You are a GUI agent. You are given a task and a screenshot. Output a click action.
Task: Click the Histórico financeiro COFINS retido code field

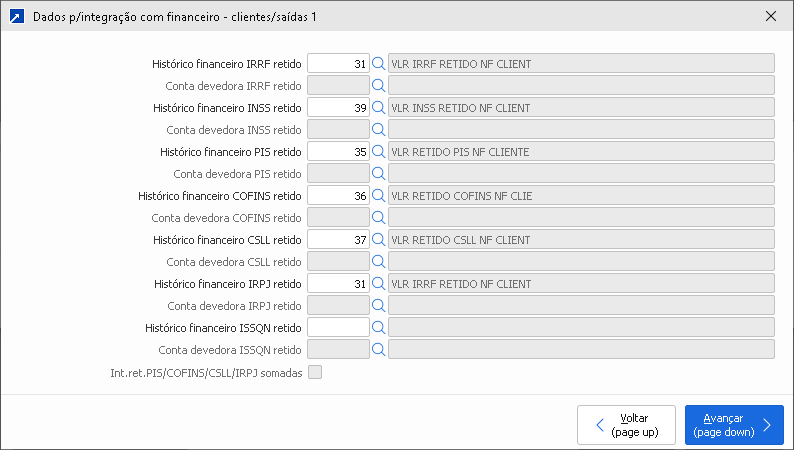click(x=339, y=195)
